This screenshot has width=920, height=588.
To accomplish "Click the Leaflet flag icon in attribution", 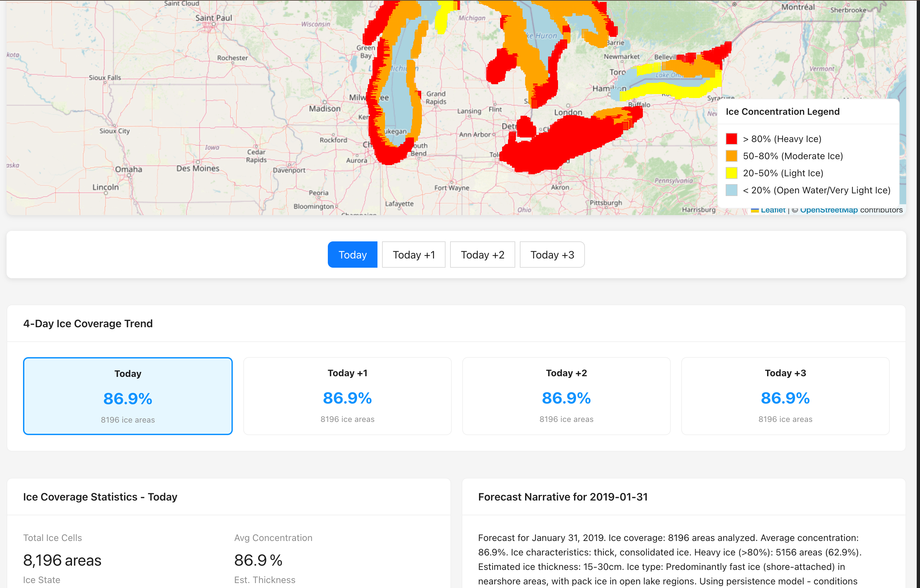I will pos(754,210).
